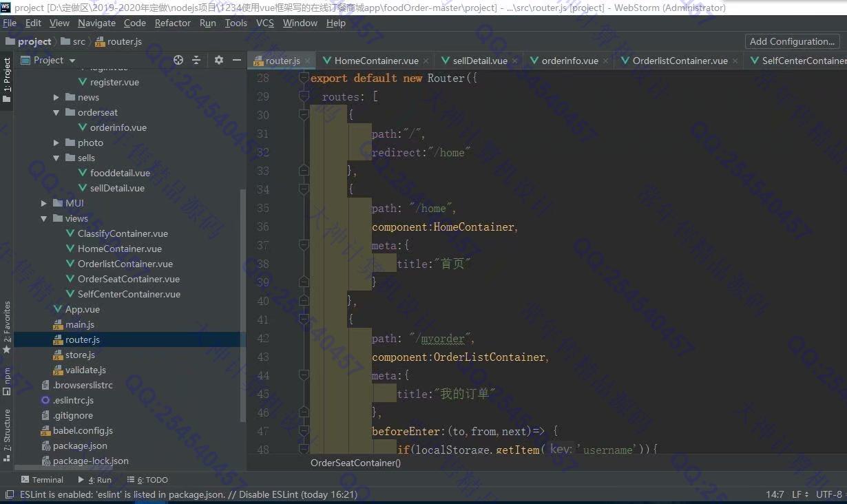Close the HomeContainer.vue editor tab
847x504 pixels.
coord(427,61)
